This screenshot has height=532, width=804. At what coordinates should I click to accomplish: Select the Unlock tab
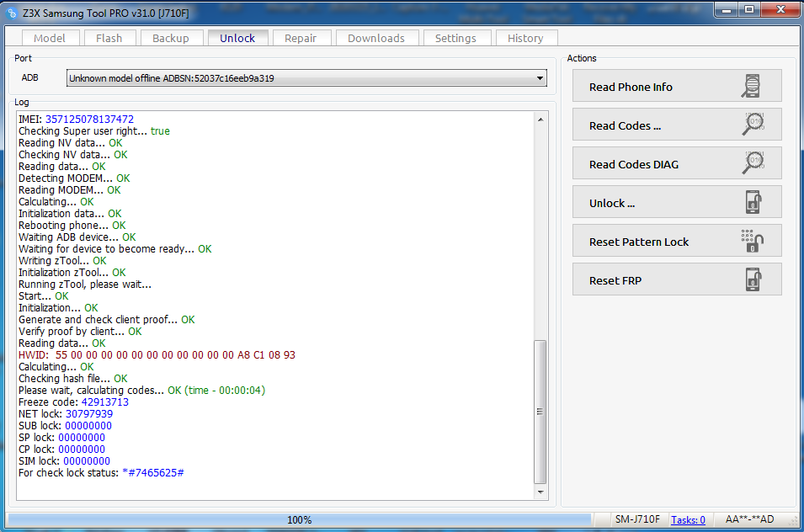pos(237,38)
